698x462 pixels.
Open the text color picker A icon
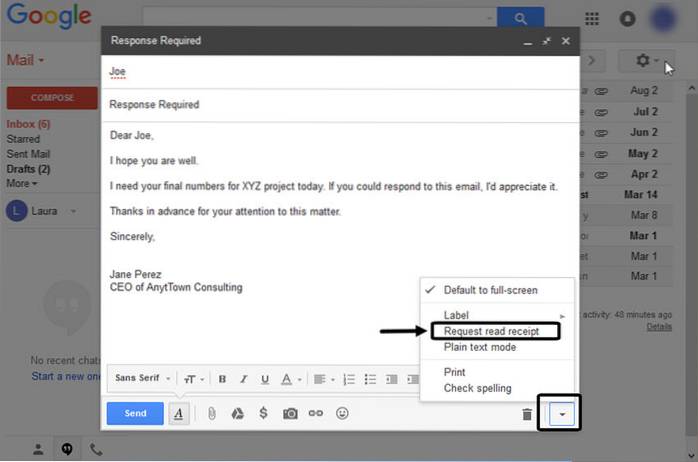pyautogui.click(x=291, y=379)
